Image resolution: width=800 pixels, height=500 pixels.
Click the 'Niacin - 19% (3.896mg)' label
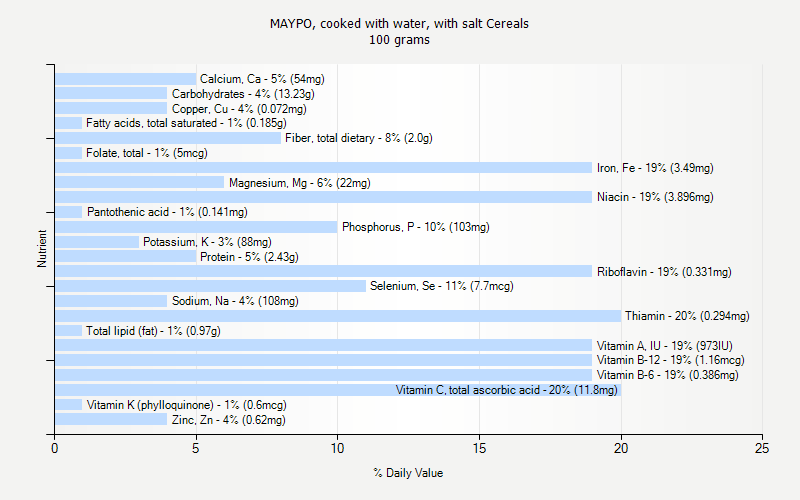655,197
